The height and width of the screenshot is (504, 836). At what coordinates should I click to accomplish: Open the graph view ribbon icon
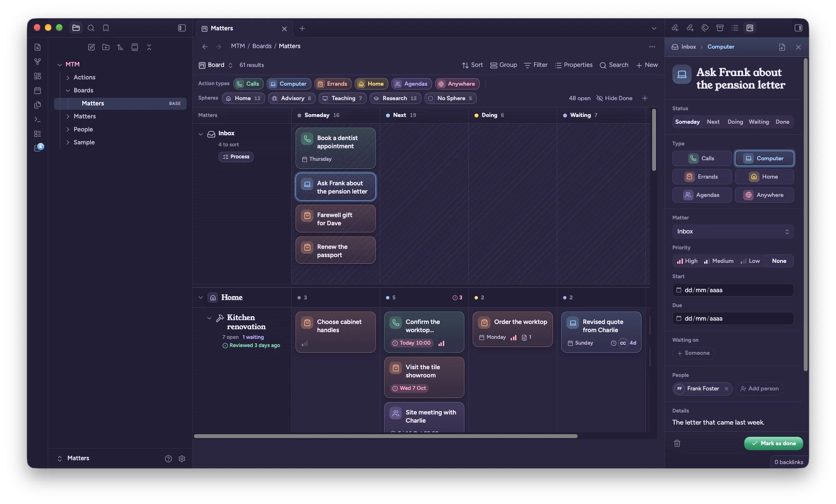click(x=38, y=62)
